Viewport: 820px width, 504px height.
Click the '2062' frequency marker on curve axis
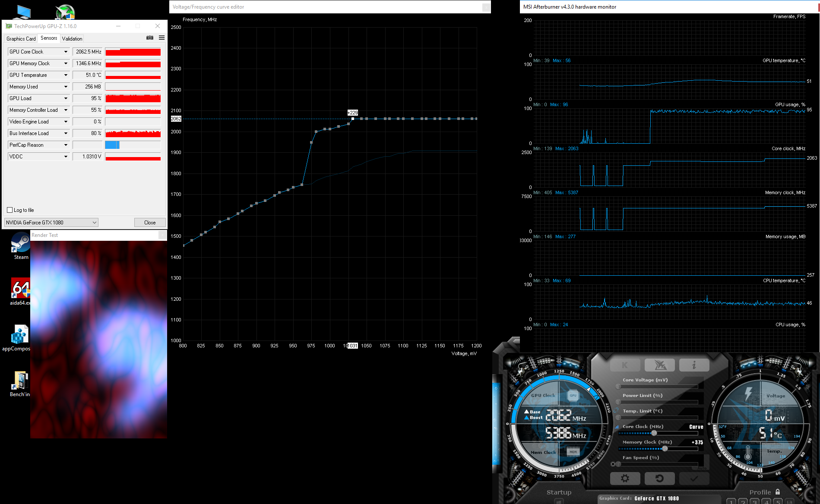point(176,119)
